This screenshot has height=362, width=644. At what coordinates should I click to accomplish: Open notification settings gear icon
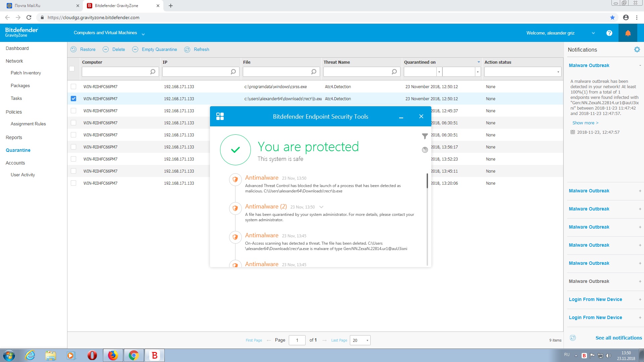coord(637,50)
